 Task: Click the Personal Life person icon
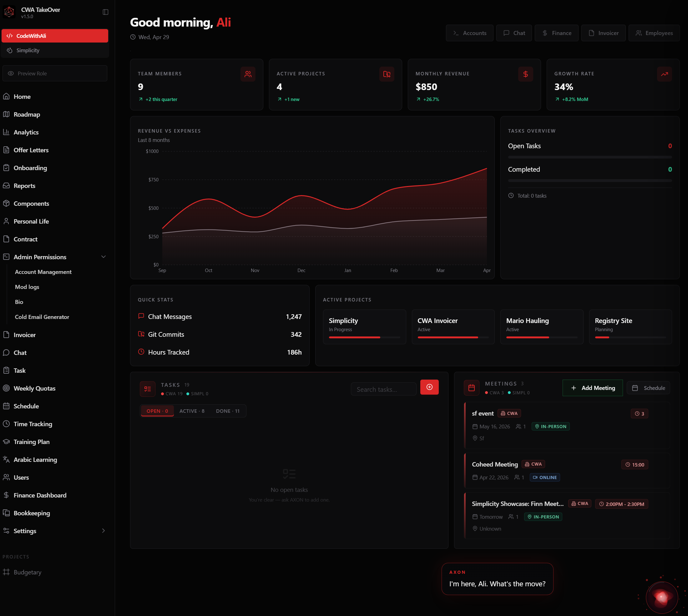click(6, 221)
